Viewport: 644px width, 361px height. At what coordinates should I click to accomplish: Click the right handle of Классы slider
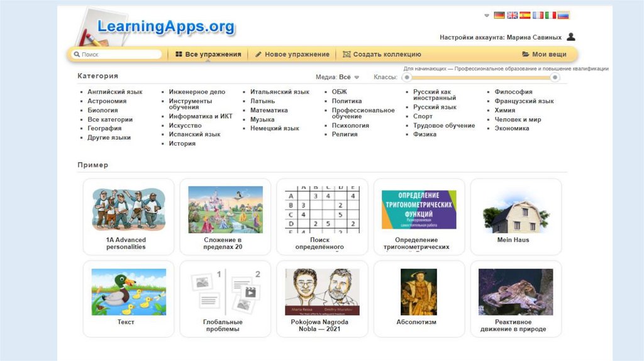click(x=555, y=77)
